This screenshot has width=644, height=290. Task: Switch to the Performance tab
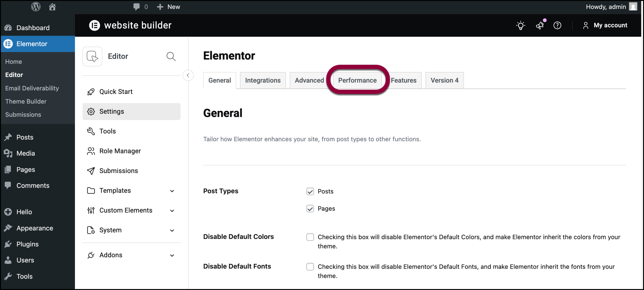pyautogui.click(x=357, y=80)
